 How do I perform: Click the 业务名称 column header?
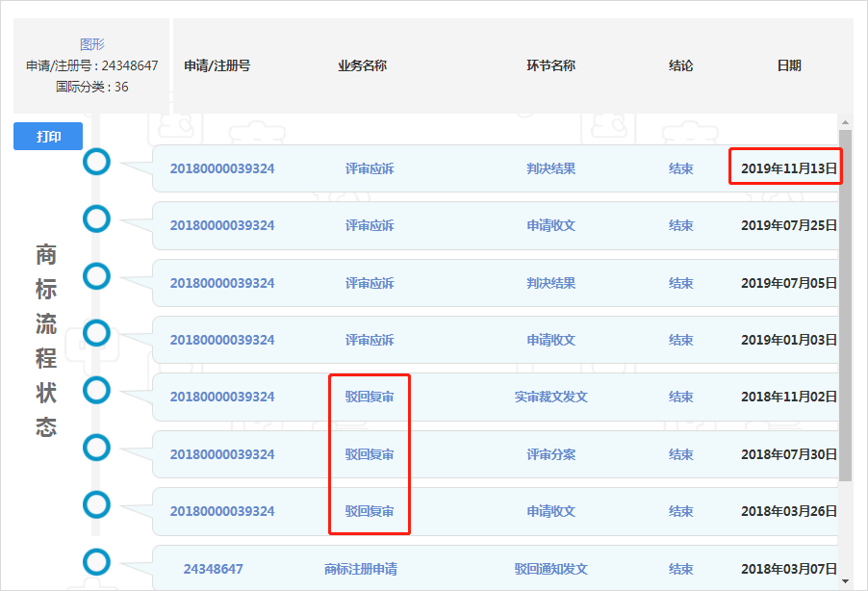coord(362,66)
